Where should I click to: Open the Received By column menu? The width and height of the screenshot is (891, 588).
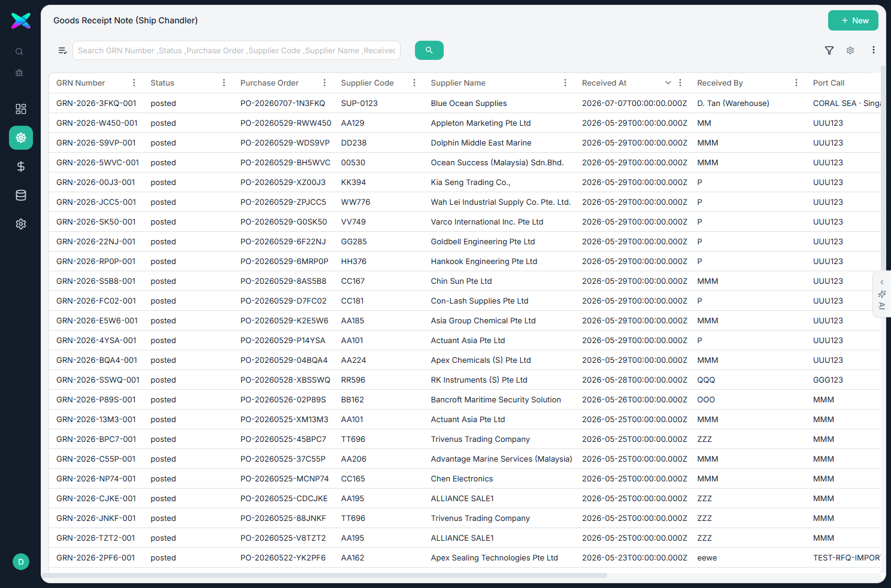coord(796,83)
